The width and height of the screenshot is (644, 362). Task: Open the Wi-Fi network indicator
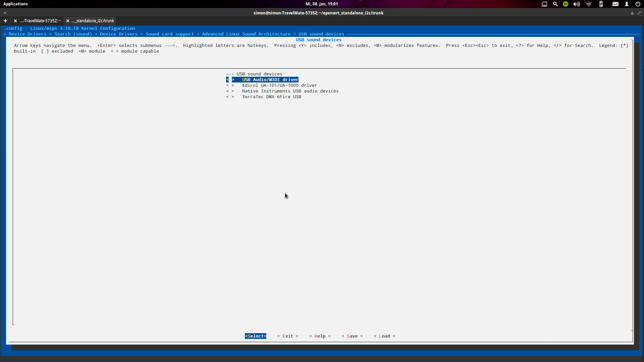pos(589,4)
